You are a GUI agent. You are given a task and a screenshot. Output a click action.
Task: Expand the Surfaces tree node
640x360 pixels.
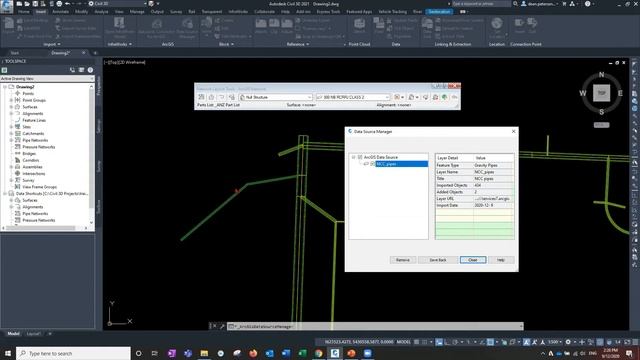click(11, 107)
